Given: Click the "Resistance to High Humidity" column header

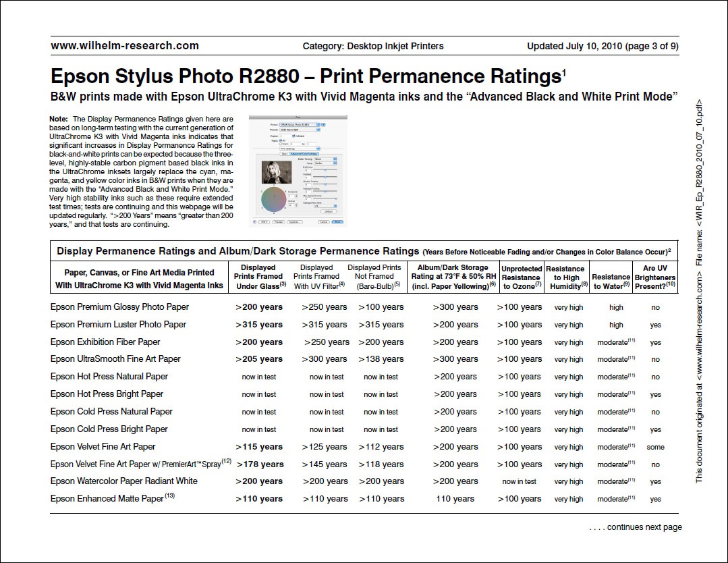Looking at the screenshot, I should coord(567,277).
